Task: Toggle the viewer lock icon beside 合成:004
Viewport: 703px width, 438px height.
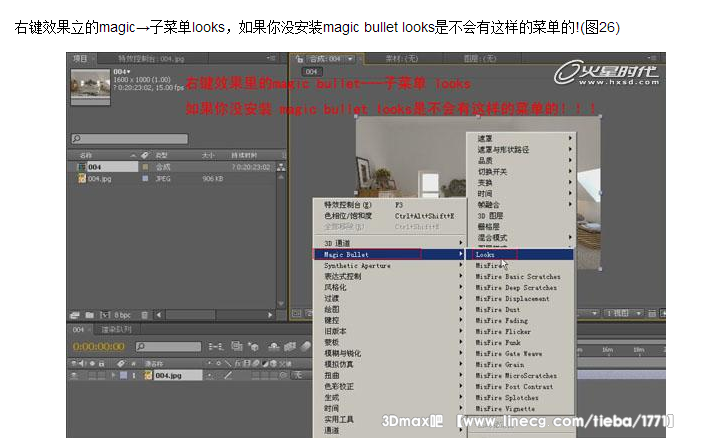Action: [x=299, y=59]
